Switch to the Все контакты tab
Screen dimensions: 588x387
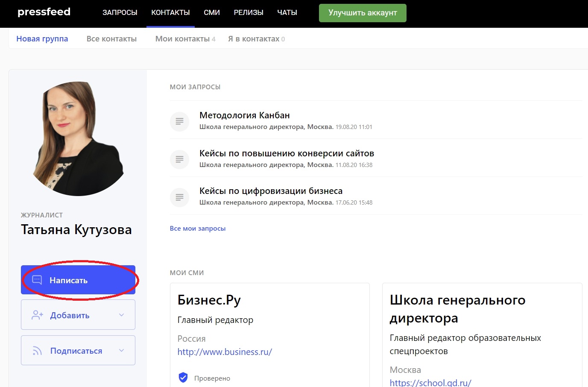[111, 39]
